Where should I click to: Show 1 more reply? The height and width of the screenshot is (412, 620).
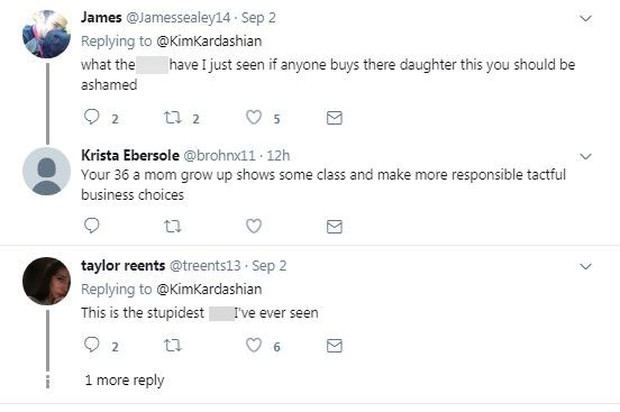124,381
